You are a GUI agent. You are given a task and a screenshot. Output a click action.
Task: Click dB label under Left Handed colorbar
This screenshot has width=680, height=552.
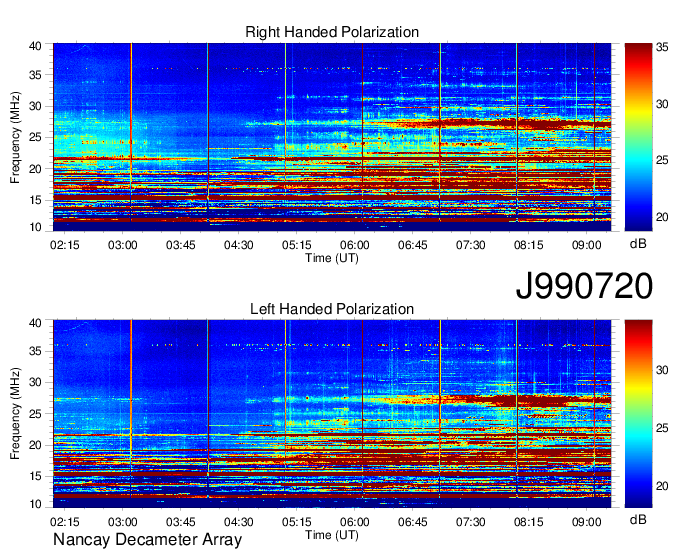click(638, 519)
